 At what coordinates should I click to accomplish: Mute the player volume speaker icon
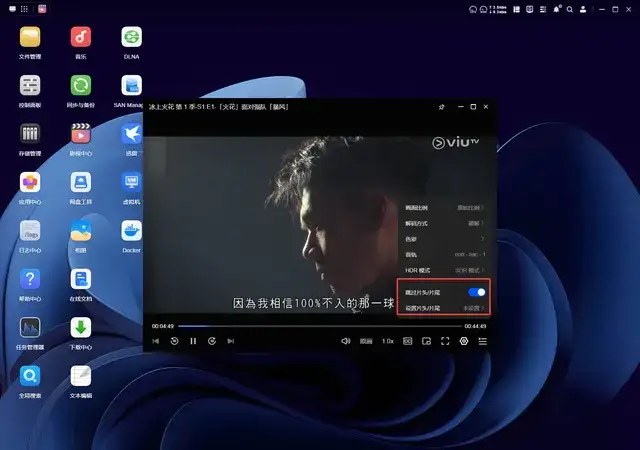click(x=345, y=341)
